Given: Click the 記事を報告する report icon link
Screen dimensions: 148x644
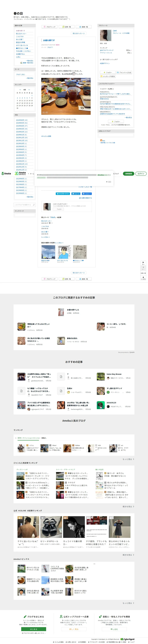Looking at the screenshot, I should pyautogui.click(x=85, y=198).
